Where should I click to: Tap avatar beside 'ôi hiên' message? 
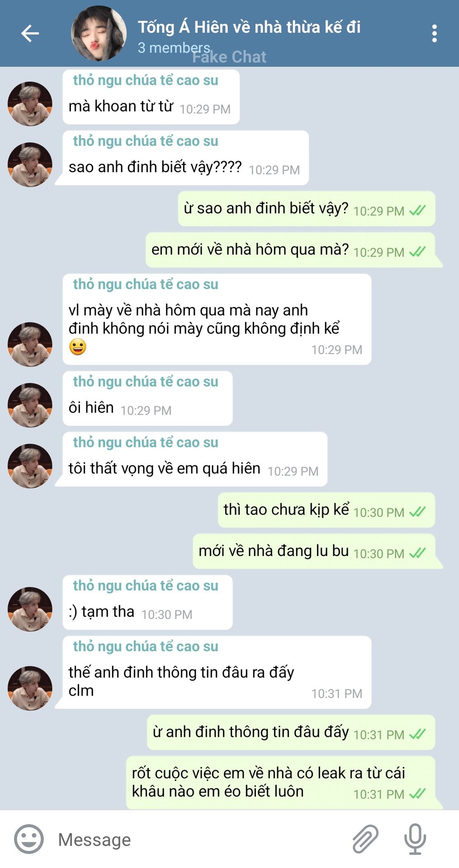pos(30,405)
